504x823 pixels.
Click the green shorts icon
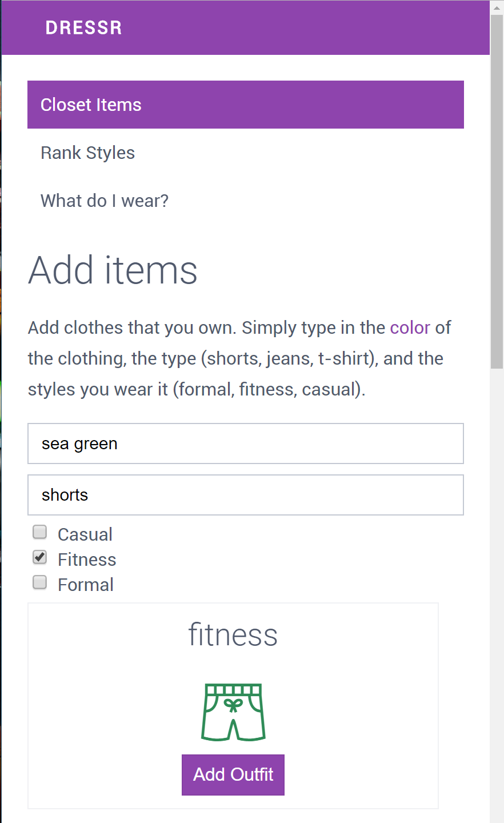[233, 712]
